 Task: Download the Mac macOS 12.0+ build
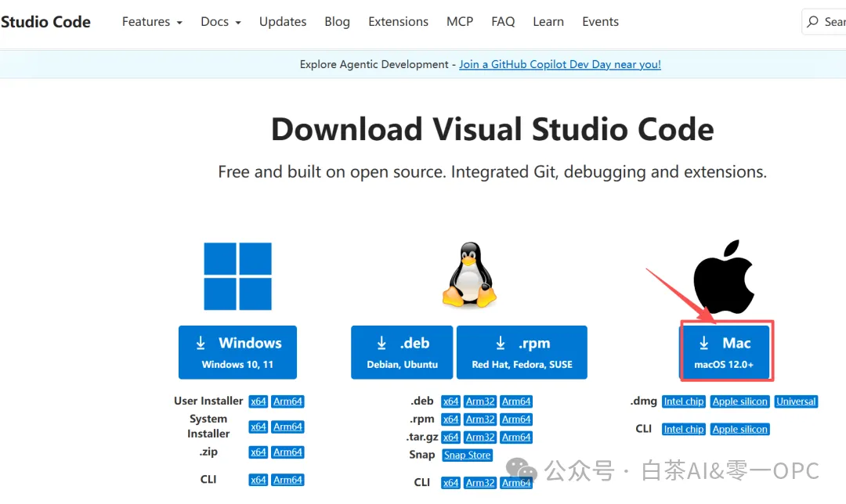tap(724, 352)
